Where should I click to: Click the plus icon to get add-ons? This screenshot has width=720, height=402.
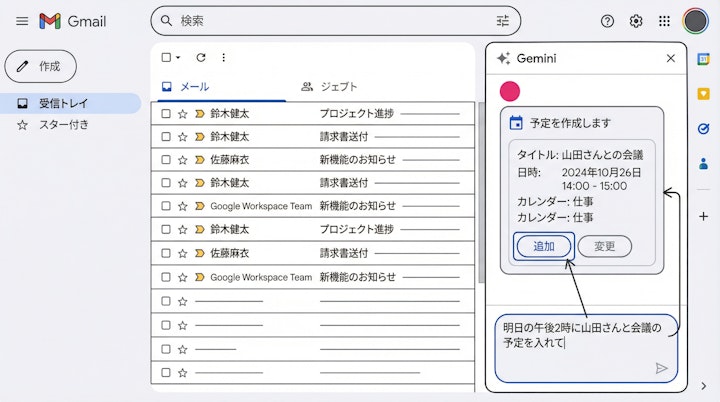703,216
